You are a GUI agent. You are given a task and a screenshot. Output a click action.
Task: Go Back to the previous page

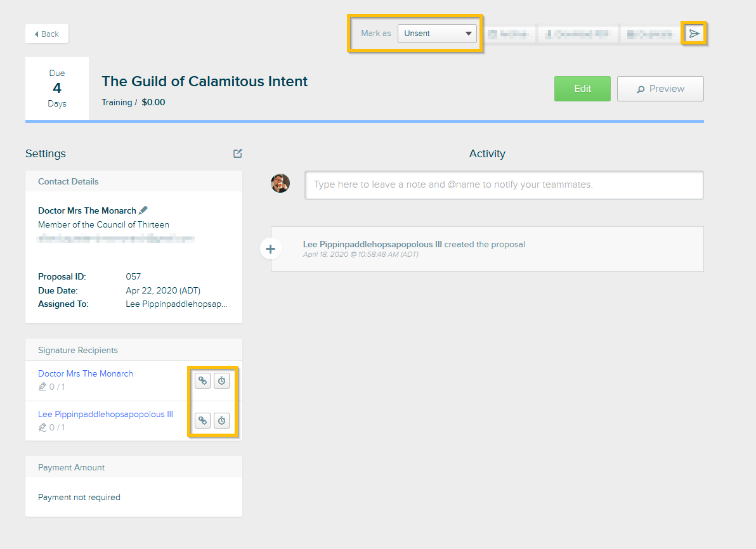[47, 34]
